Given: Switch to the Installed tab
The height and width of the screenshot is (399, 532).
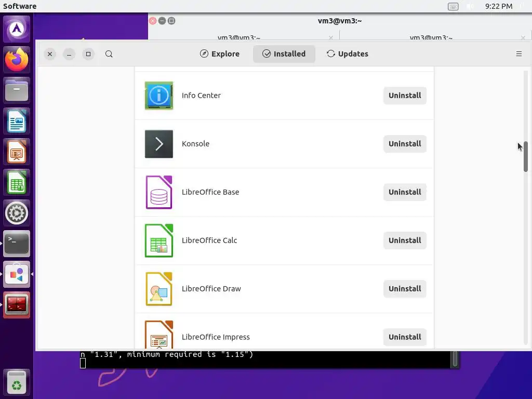Looking at the screenshot, I should (284, 54).
